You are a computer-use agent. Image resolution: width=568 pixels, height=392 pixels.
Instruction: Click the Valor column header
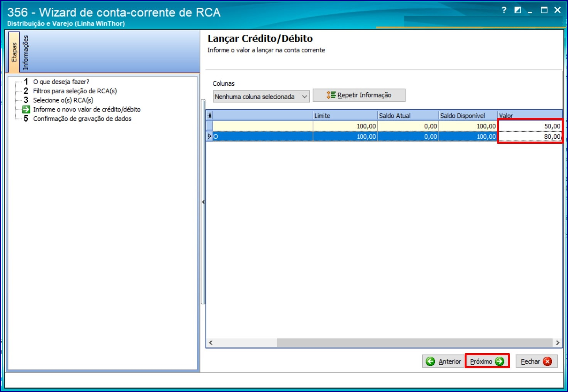click(530, 115)
